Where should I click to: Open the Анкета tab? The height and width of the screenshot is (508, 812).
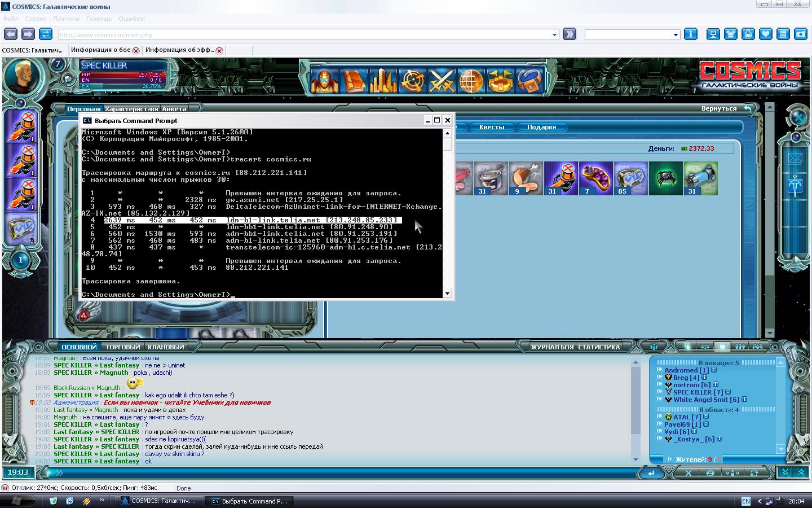click(174, 108)
